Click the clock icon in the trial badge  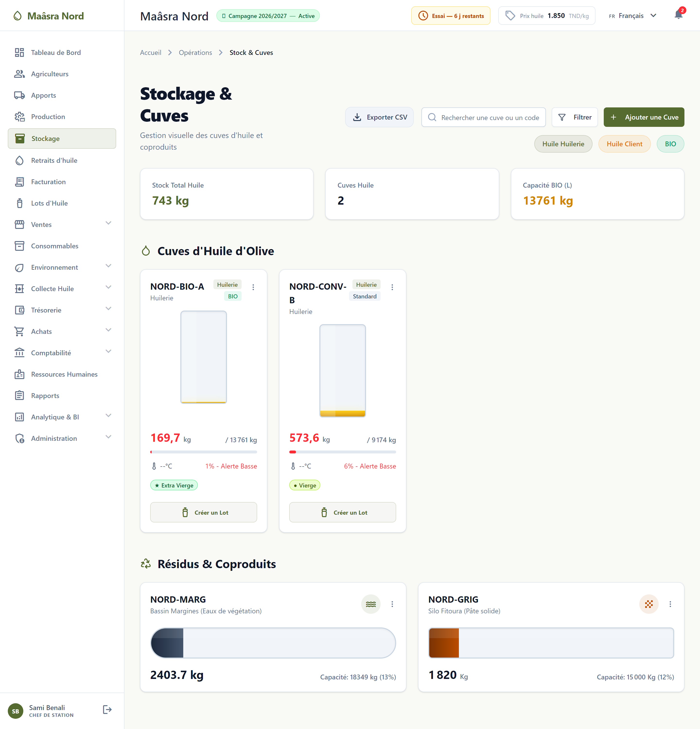[x=423, y=16]
